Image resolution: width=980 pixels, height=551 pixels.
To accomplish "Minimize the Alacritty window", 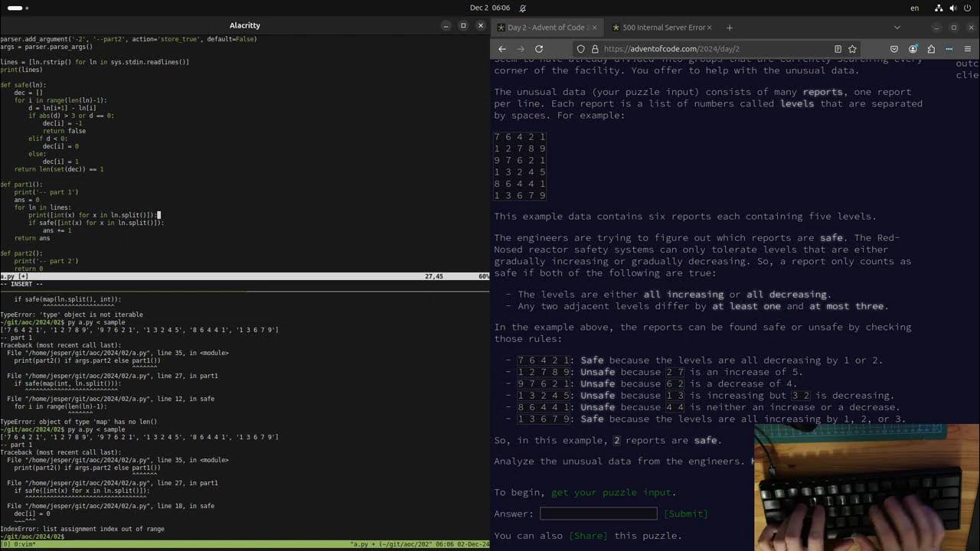I will [x=446, y=25].
